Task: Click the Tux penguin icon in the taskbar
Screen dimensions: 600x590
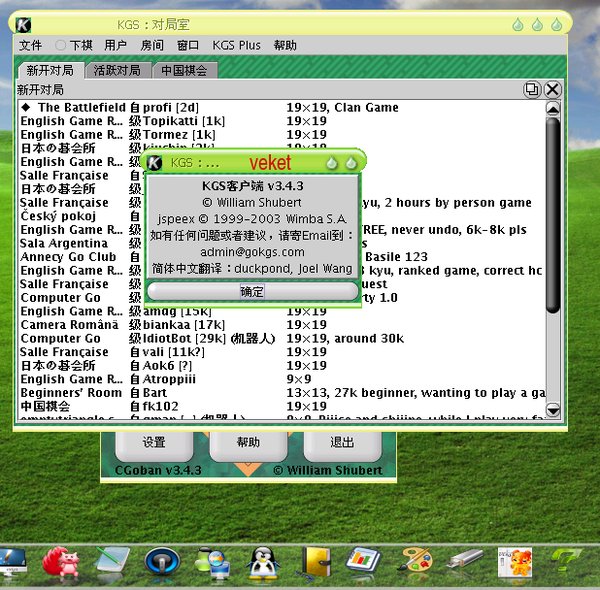Action: [x=263, y=562]
